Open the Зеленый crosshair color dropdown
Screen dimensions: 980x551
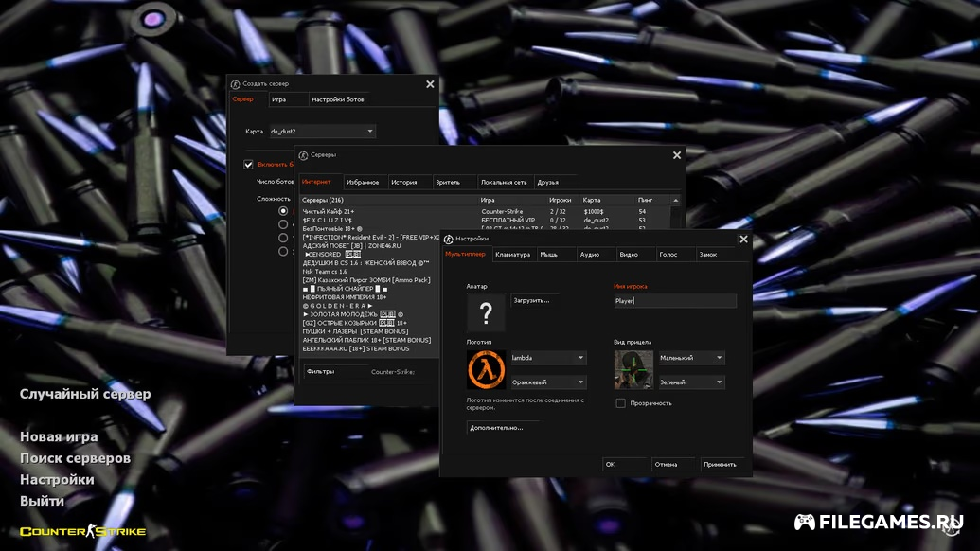pos(691,382)
